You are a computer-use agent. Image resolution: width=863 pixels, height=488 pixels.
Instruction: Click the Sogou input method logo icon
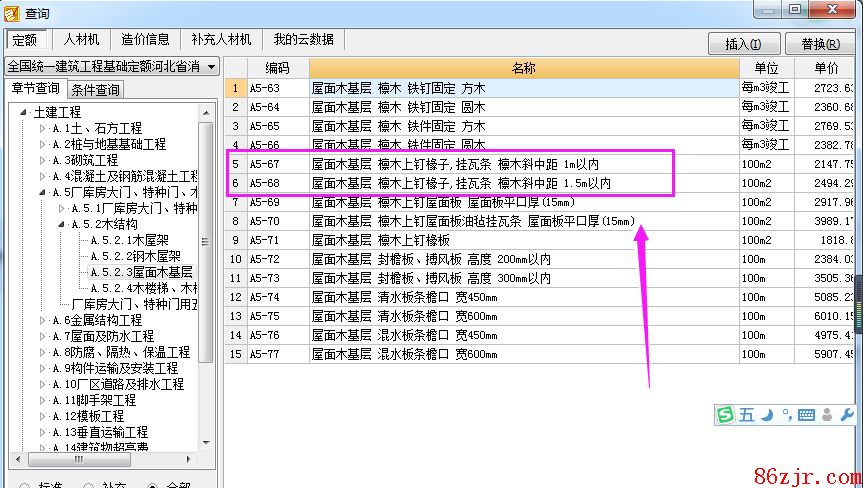click(726, 415)
